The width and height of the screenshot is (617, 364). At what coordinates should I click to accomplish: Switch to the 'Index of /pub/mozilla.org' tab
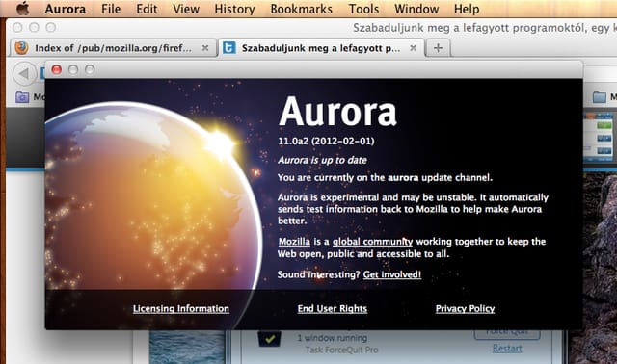pos(114,48)
